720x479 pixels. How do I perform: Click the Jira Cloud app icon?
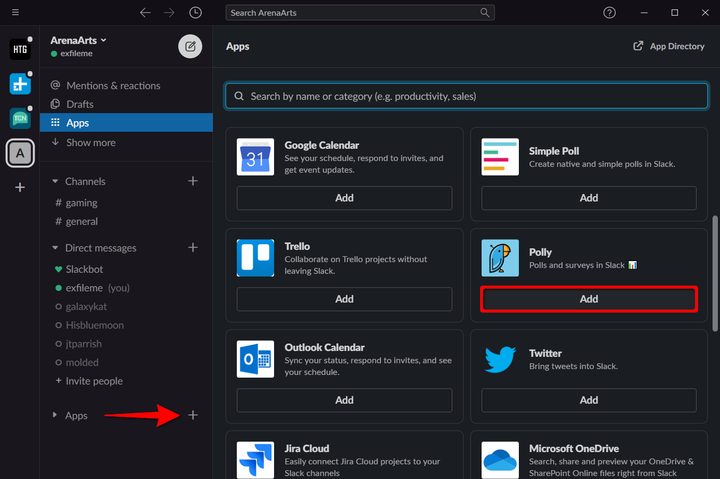[x=255, y=460]
